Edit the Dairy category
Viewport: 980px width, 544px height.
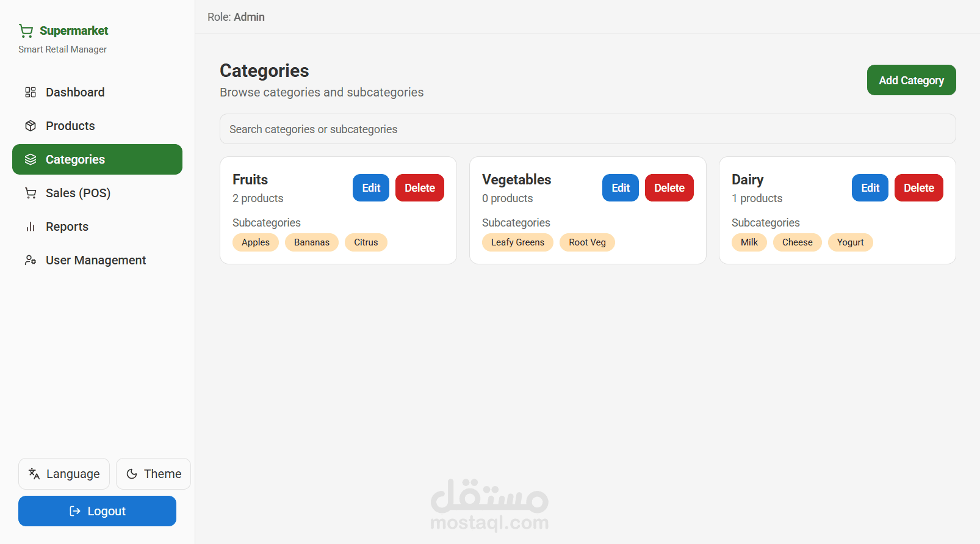point(870,188)
